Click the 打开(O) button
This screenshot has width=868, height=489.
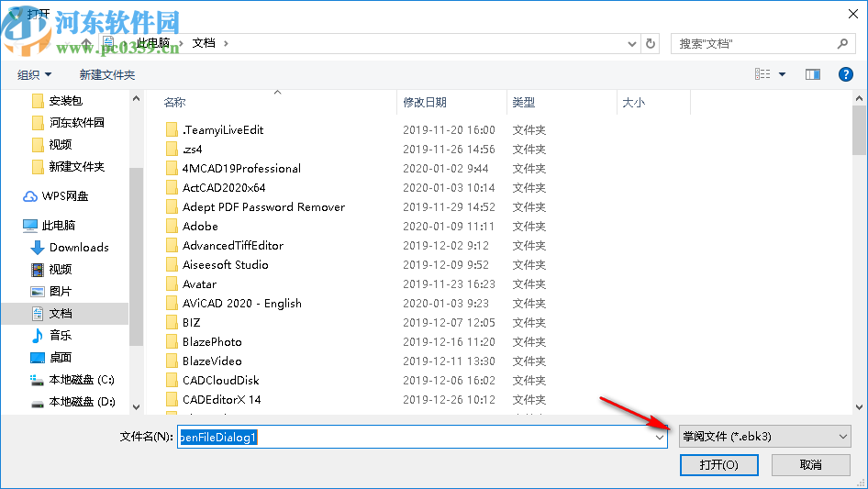pyautogui.click(x=719, y=464)
